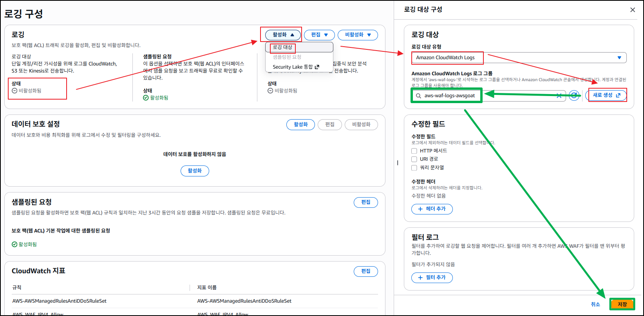644x316 pixels.
Task: Click 편집 in the 샘플링된 요청 section
Action: (x=366, y=202)
